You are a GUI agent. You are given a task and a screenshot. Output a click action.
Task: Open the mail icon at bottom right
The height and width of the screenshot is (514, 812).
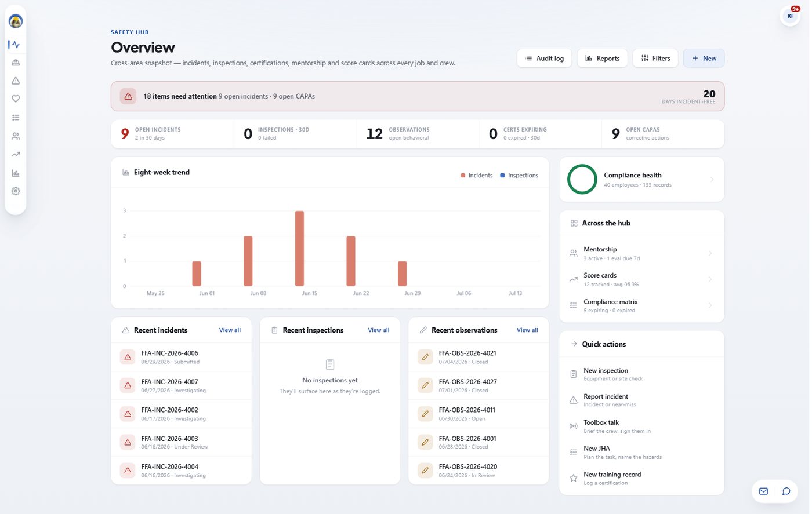tap(763, 491)
